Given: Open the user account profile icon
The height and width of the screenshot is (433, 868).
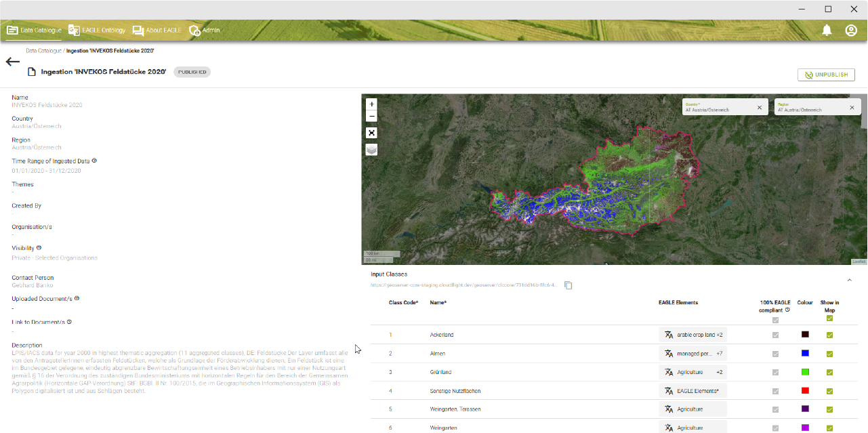Looking at the screenshot, I should [851, 30].
